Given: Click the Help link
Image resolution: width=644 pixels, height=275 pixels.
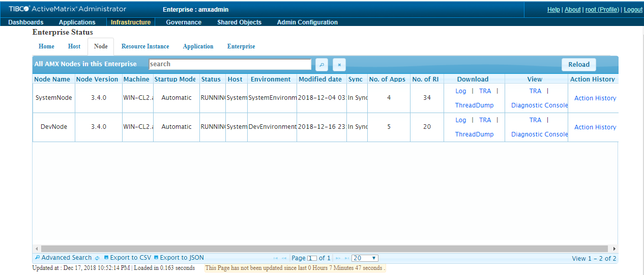Looking at the screenshot, I should pos(553,10).
